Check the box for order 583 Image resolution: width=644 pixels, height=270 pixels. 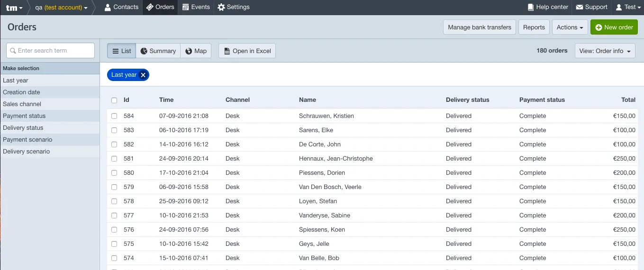(114, 130)
